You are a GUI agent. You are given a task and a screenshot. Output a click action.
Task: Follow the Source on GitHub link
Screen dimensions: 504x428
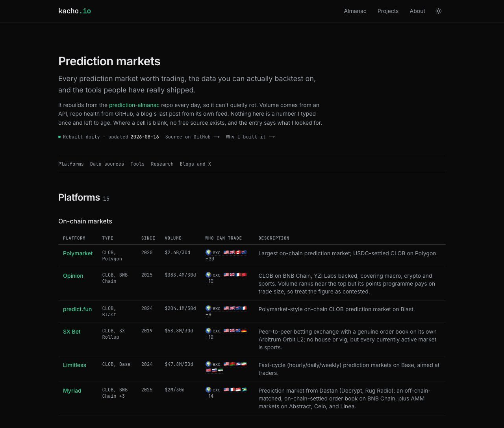point(192,137)
